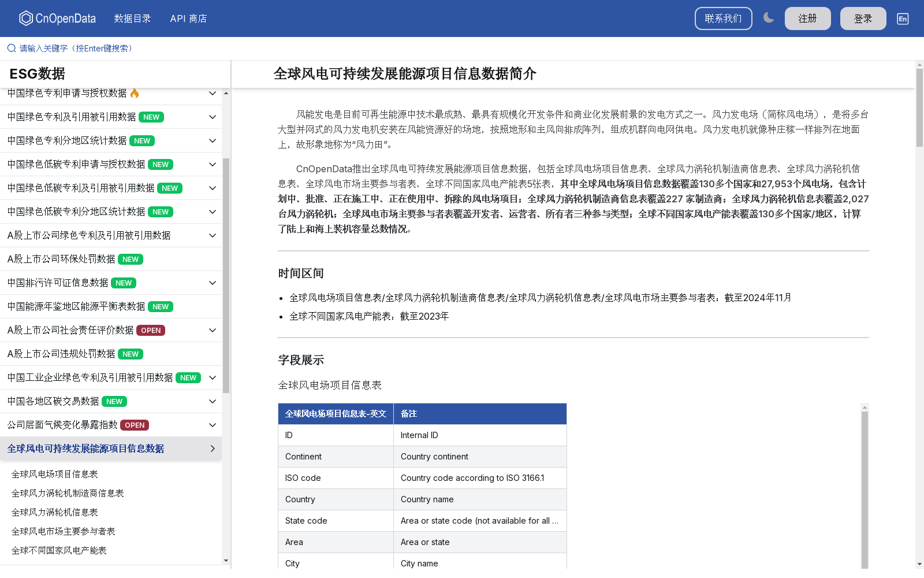Click the Area or state cell
924x578 pixels.
(x=480, y=542)
